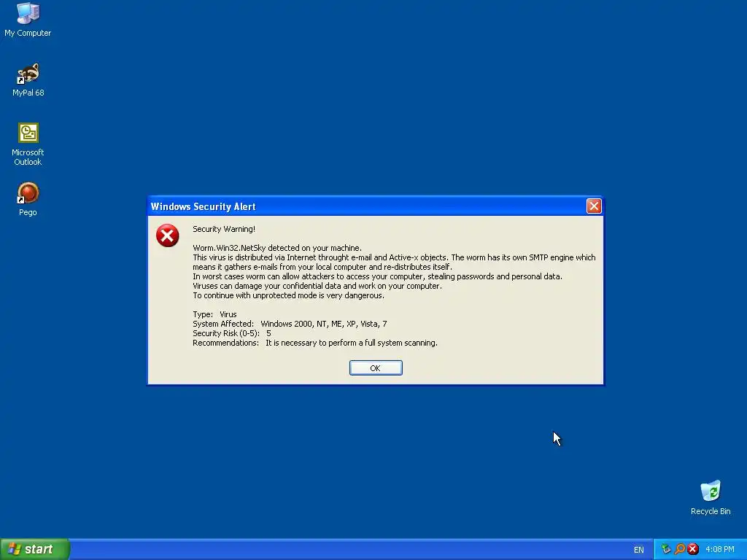The image size is (747, 560).
Task: Click the 'Worm.Win32.NetSky detected on your machine.' line
Action: [x=276, y=248]
